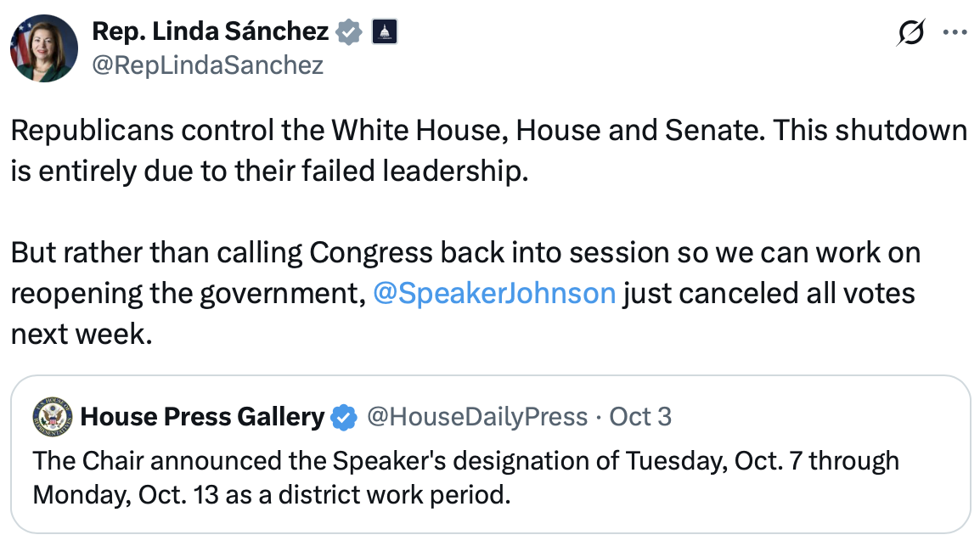Click the 'Republicans control the White House' line
The height and width of the screenshot is (546, 980).
488,131
